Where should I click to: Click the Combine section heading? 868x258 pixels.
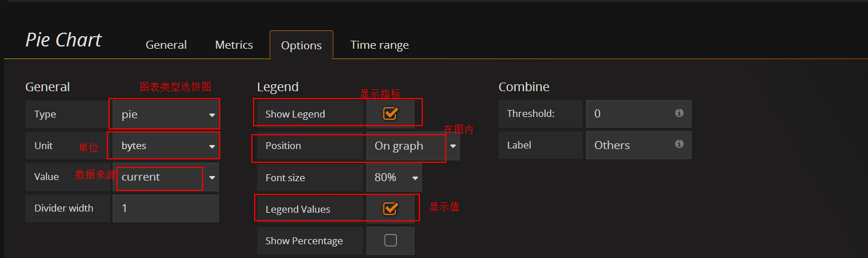point(524,87)
